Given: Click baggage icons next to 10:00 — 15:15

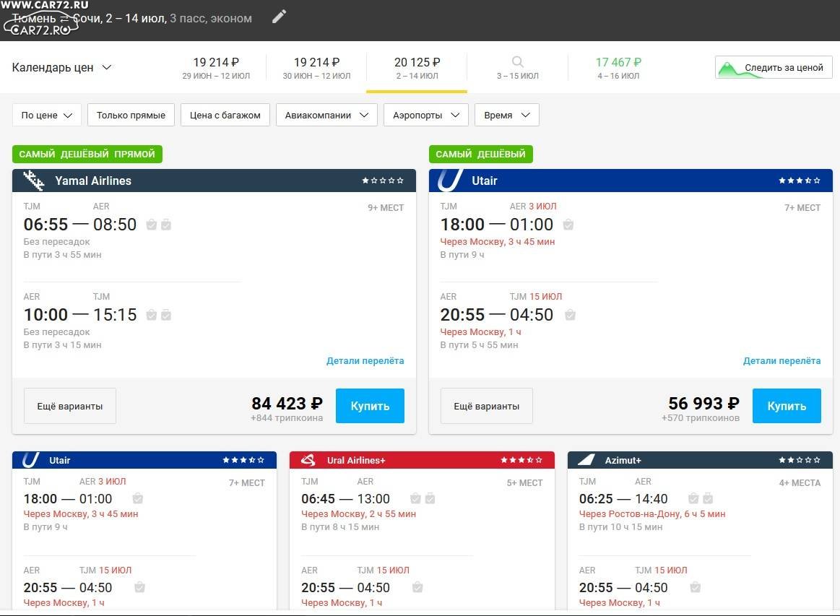Looking at the screenshot, I should 159,315.
